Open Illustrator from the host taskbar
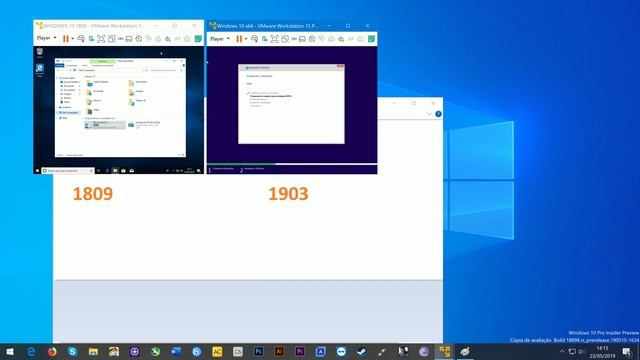Screen dimensions: 640x360 [x=279, y=351]
